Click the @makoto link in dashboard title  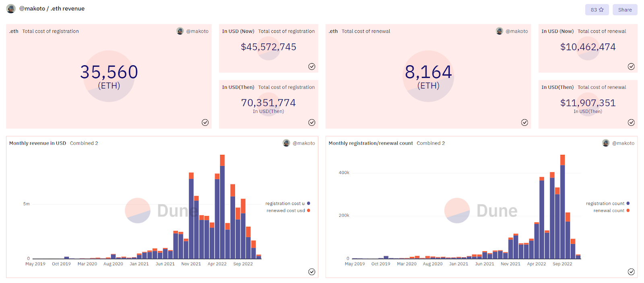32,8
